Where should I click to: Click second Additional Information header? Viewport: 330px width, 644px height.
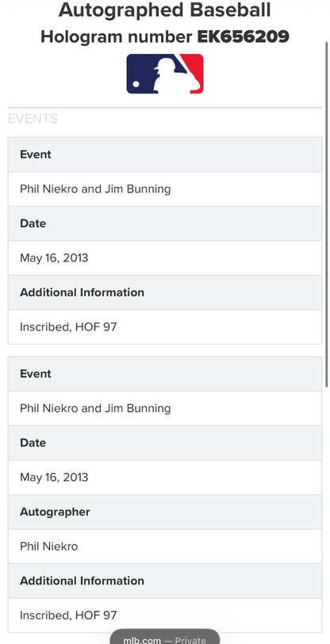(x=164, y=581)
